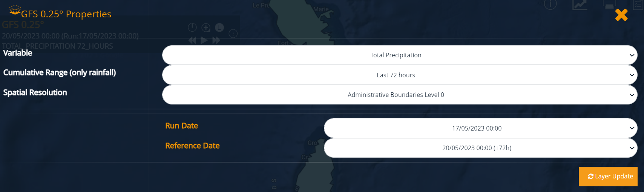This screenshot has height=192, width=644.
Task: Click the GFS 0.25° Properties title text
Action: 66,14
